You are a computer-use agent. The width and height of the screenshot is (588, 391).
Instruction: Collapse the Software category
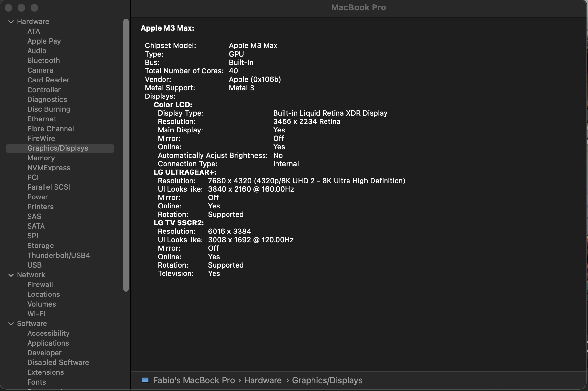(x=11, y=323)
